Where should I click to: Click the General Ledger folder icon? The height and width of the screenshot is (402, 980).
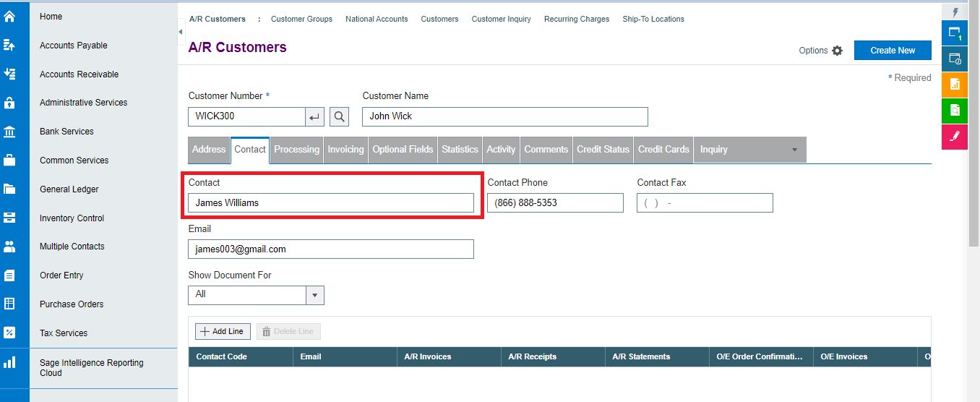9,189
